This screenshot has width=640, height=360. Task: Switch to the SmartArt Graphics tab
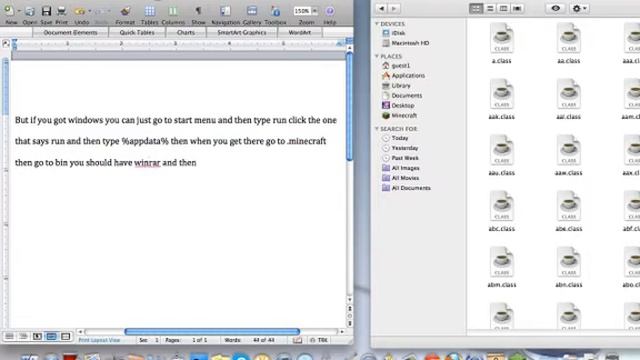242,32
